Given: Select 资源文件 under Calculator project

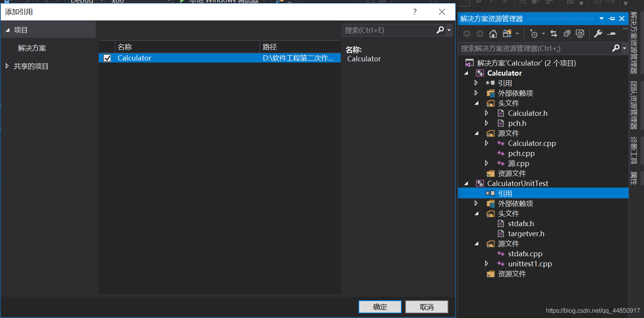Looking at the screenshot, I should pos(512,173).
